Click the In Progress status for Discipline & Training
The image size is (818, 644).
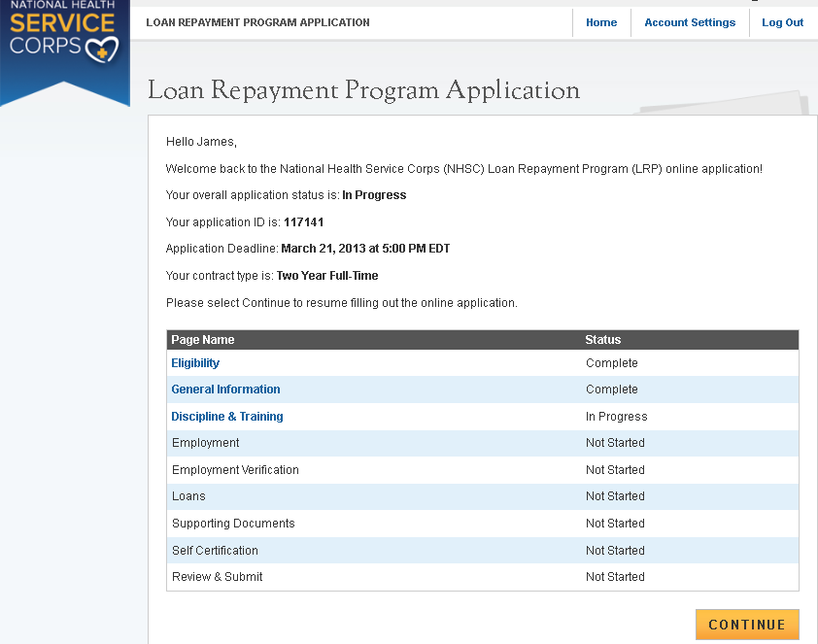(616, 417)
